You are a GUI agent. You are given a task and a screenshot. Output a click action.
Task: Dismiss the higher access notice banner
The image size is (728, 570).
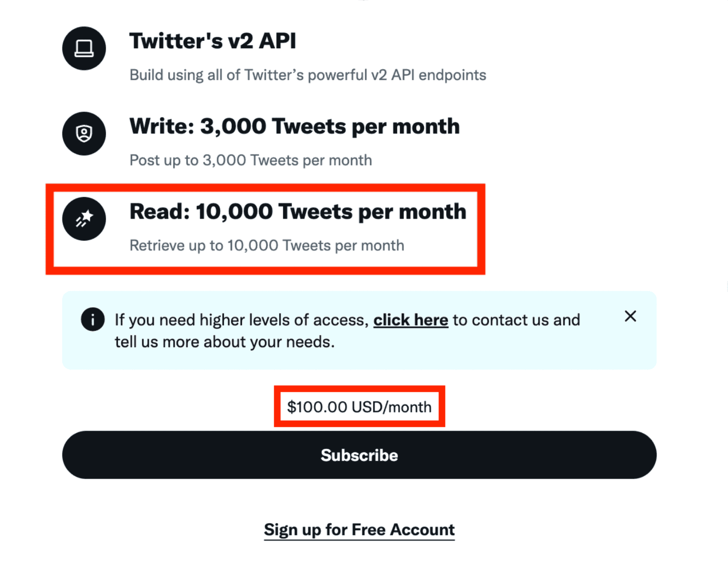coord(630,316)
